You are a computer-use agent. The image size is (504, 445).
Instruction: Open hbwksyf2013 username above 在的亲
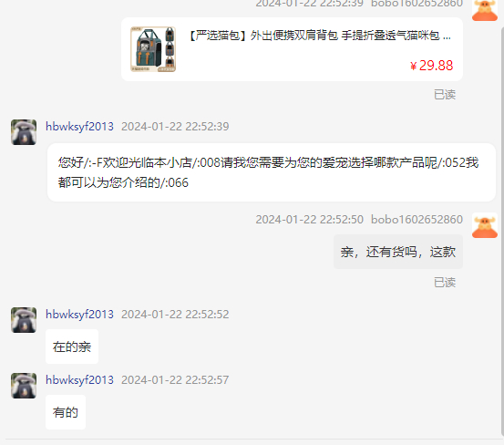click(79, 314)
